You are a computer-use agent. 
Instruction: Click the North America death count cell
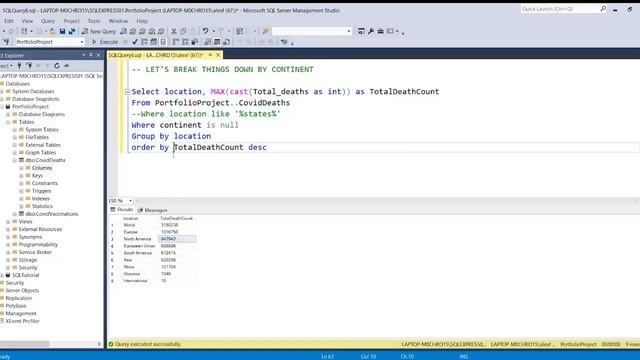pyautogui.click(x=177, y=239)
